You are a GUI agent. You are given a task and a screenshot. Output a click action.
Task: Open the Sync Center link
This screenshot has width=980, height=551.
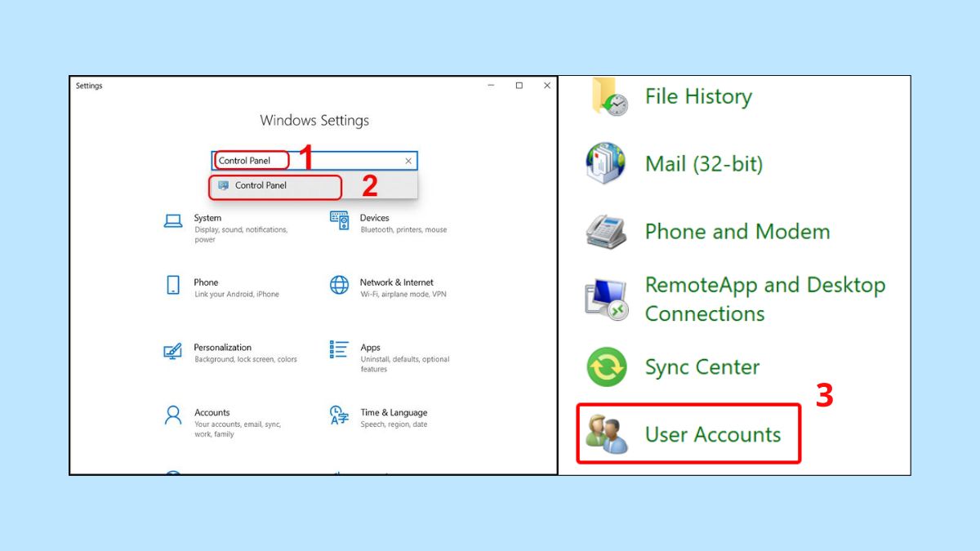pos(702,367)
